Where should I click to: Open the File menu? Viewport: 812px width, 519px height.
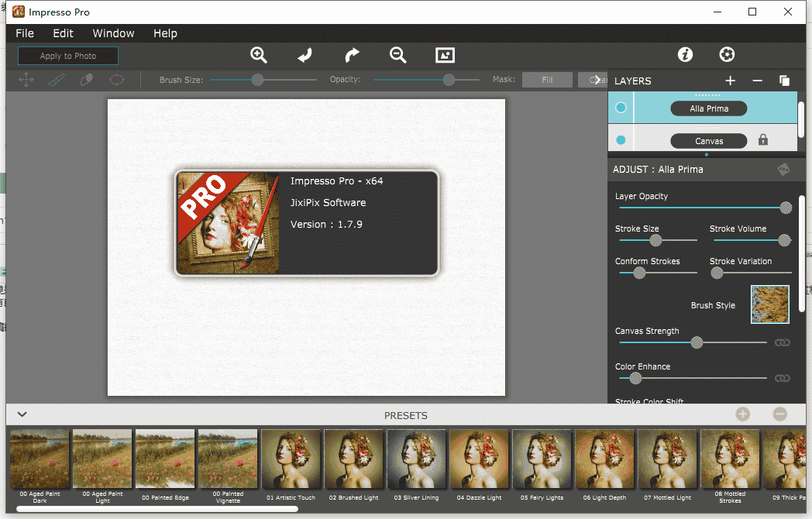point(25,33)
